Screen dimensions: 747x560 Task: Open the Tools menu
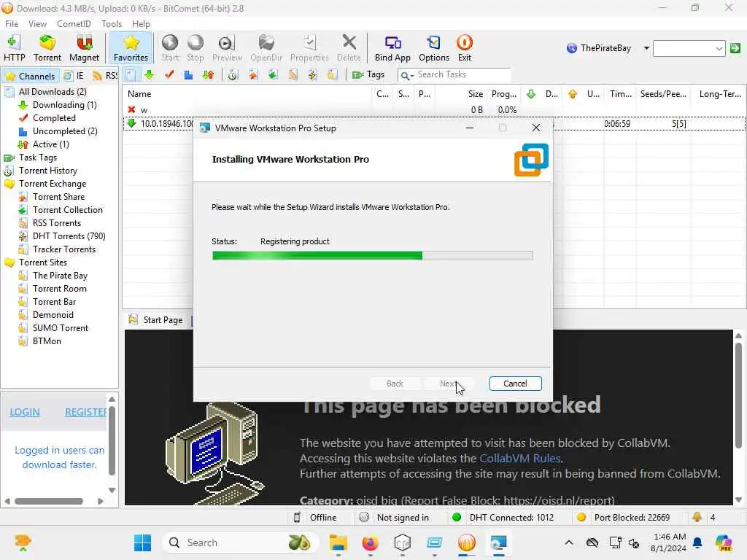(112, 24)
